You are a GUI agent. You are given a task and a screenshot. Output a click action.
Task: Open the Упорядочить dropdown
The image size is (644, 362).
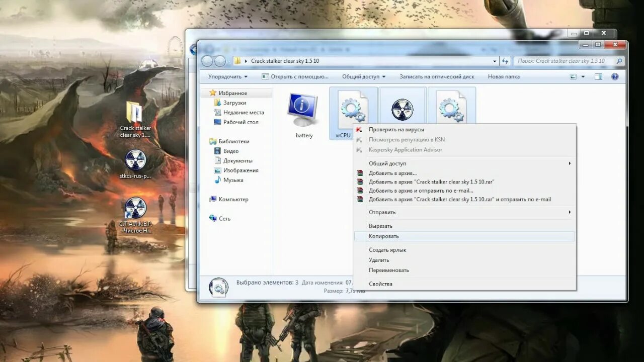click(228, 77)
